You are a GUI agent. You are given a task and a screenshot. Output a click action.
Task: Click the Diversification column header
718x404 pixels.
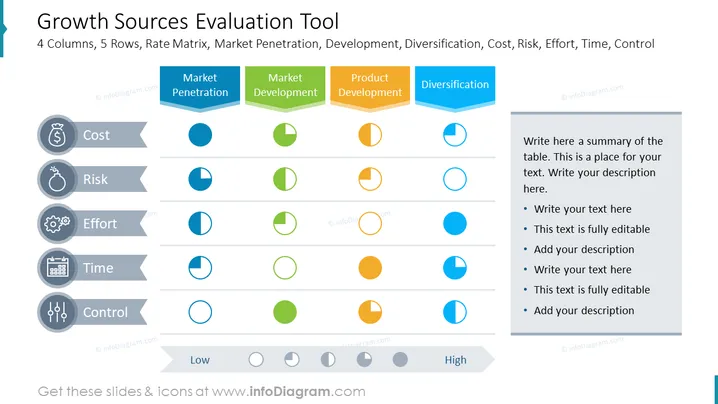455,88
